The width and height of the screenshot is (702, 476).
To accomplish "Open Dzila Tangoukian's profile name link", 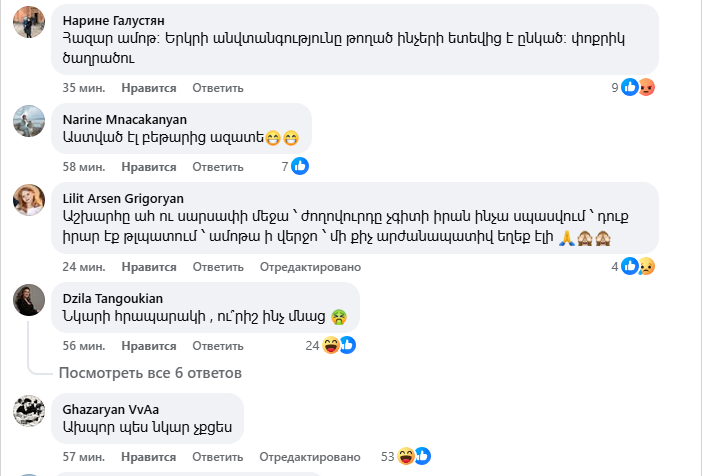I will [112, 298].
